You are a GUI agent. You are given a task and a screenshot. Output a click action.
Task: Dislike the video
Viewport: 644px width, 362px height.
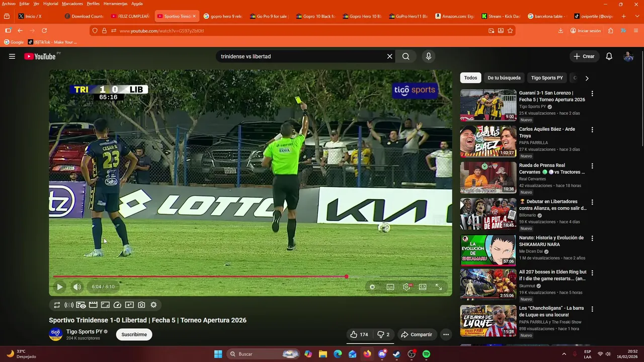(x=383, y=334)
